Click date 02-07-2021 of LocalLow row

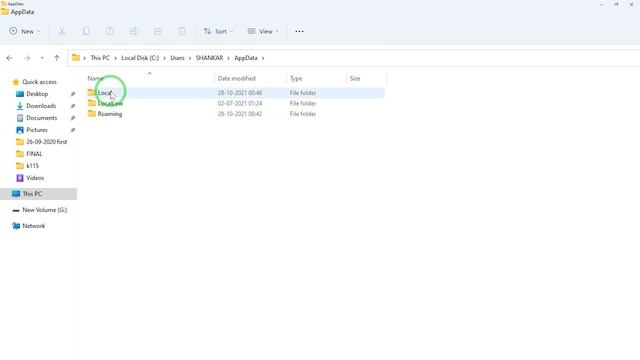240,103
